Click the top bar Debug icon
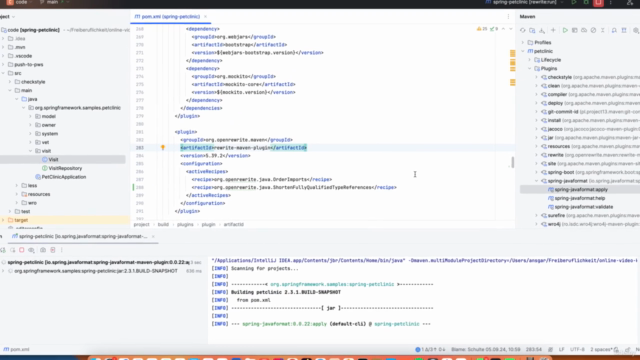The width and height of the screenshot is (640, 360). [586, 2]
